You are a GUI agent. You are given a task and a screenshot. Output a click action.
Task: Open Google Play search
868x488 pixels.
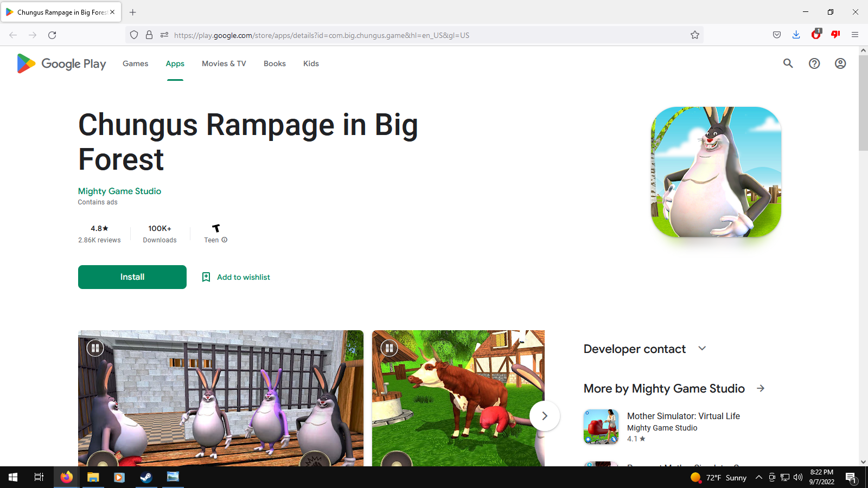coord(788,63)
